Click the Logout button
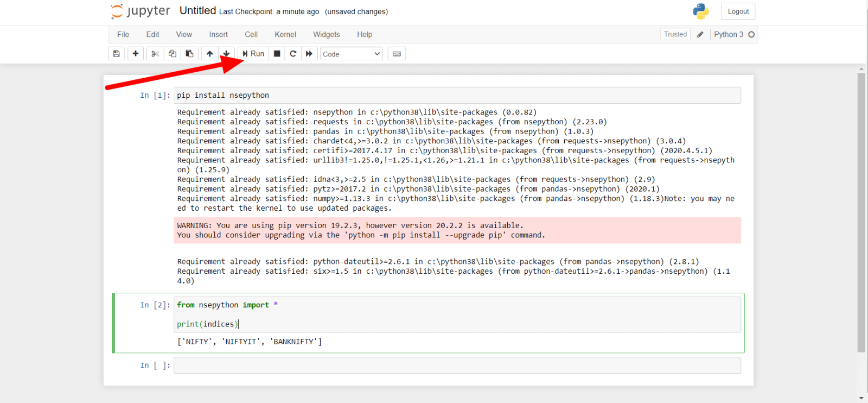The image size is (868, 403). 738,11
